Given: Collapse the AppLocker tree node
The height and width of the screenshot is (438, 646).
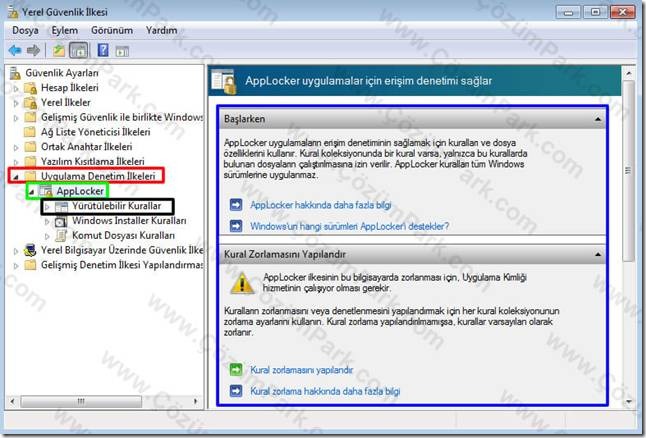Looking at the screenshot, I should pyautogui.click(x=31, y=192).
